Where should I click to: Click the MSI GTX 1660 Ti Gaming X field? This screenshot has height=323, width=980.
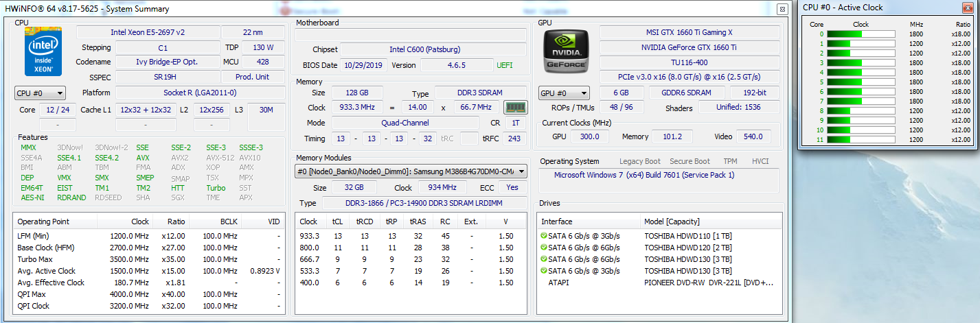tap(690, 32)
